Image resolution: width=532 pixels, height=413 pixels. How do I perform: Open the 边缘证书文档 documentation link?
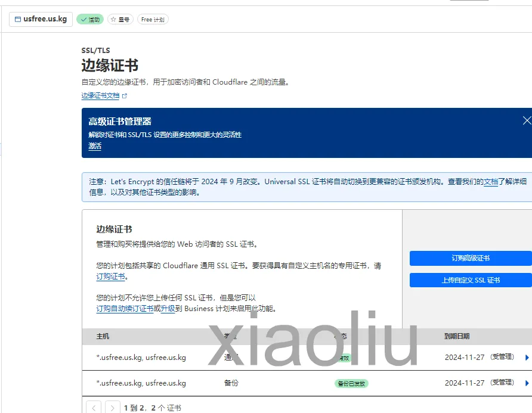click(x=100, y=95)
